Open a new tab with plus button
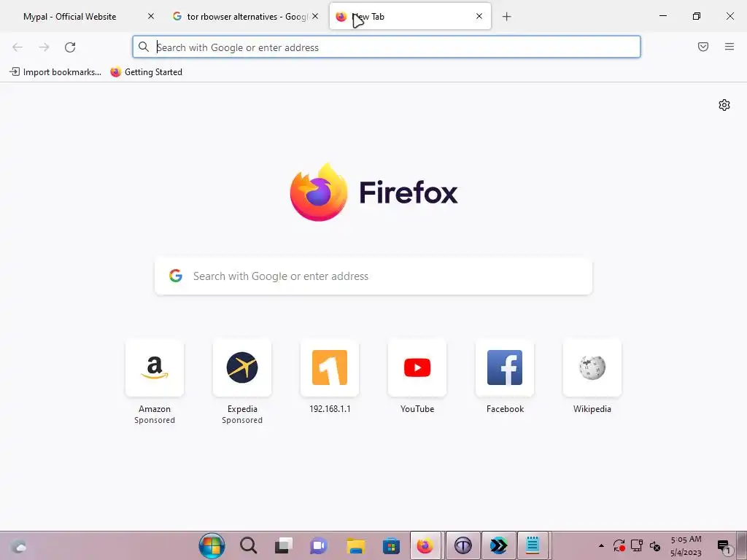 (506, 17)
